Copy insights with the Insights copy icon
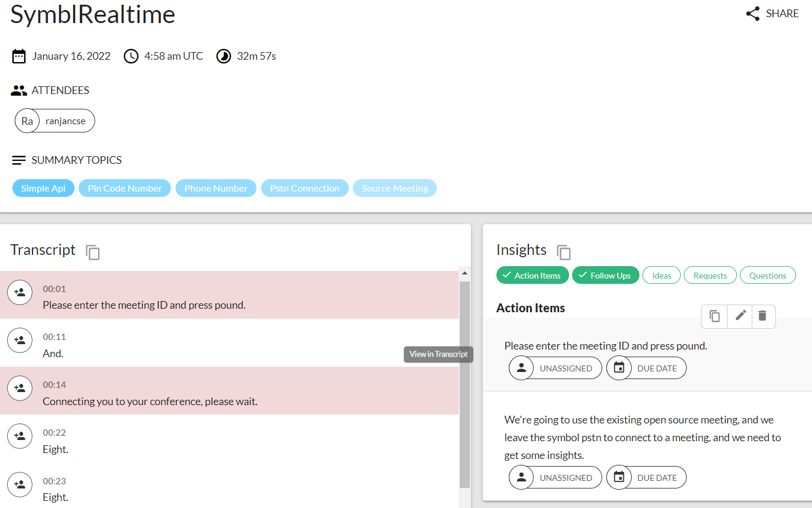 564,252
